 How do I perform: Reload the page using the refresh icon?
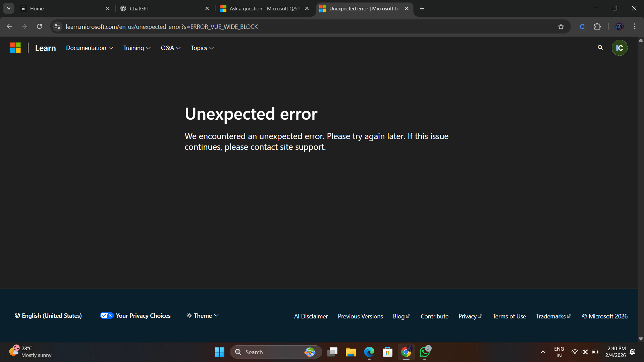39,26
